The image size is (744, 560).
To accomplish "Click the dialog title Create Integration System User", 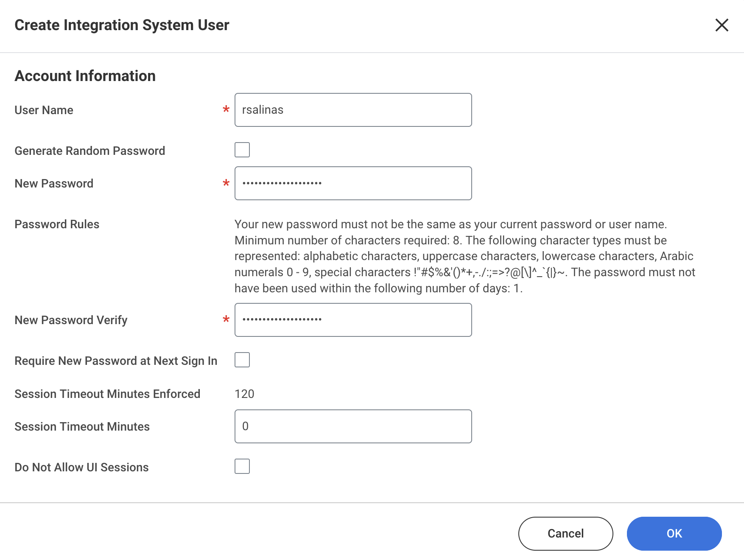I will click(122, 25).
